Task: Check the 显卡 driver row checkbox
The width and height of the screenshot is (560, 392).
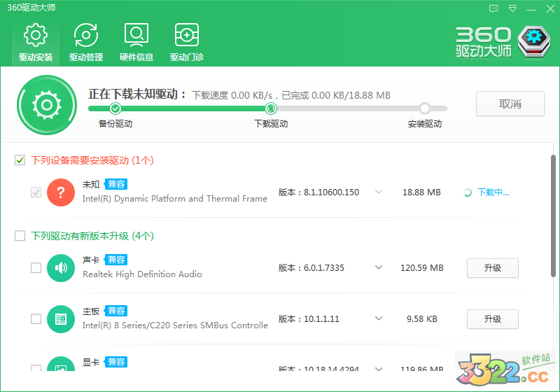Action: pyautogui.click(x=36, y=367)
